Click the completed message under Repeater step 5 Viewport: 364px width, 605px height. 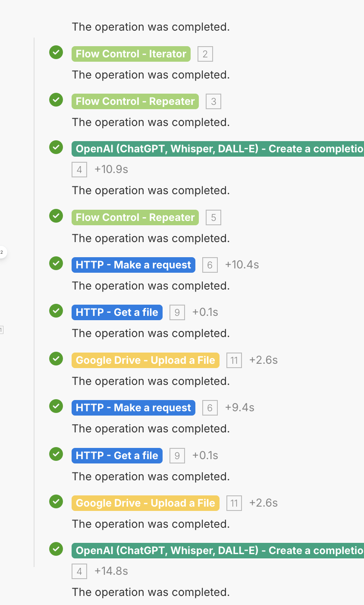151,238
